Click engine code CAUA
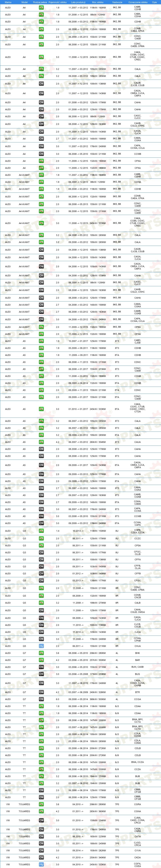Image resolution: width=161 pixels, height=868 pixels. [x=137, y=442]
